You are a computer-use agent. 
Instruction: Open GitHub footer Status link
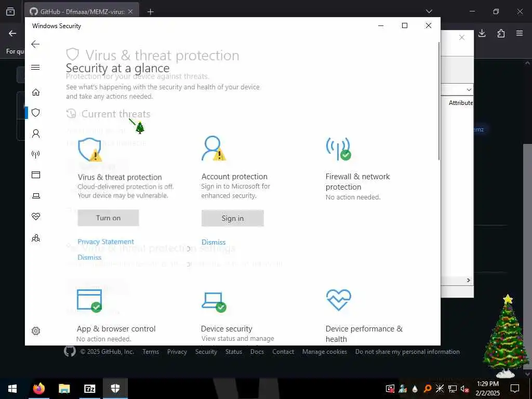[x=234, y=352]
